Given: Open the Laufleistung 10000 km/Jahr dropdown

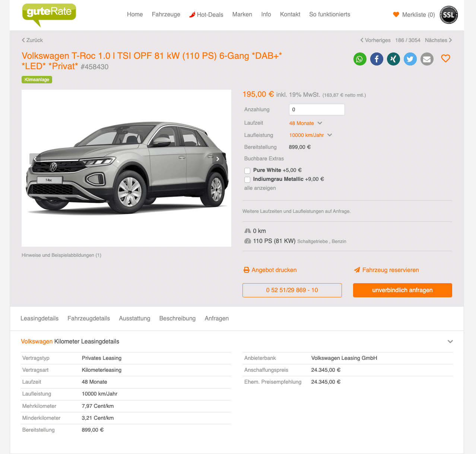Looking at the screenshot, I should [311, 135].
